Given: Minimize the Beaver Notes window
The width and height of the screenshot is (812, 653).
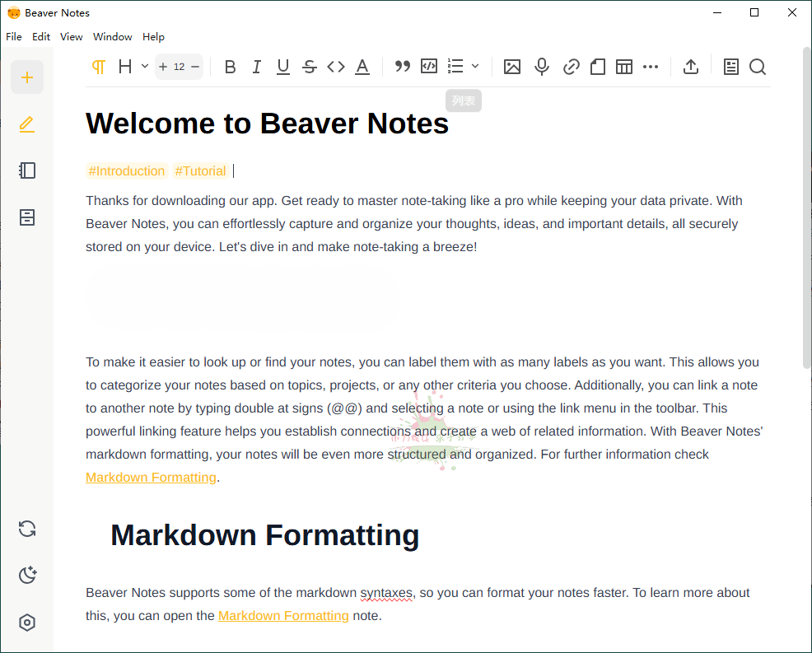Looking at the screenshot, I should tap(717, 12).
